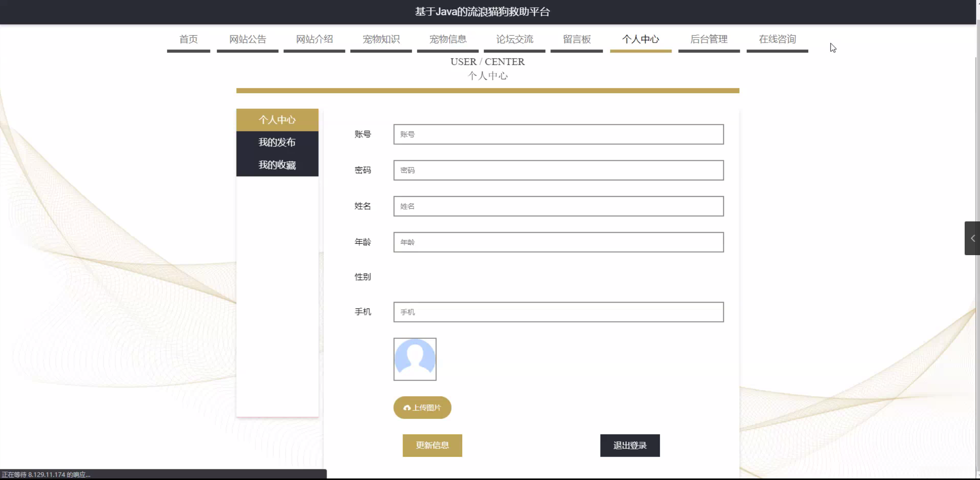Click the user avatar placeholder image

(x=414, y=359)
